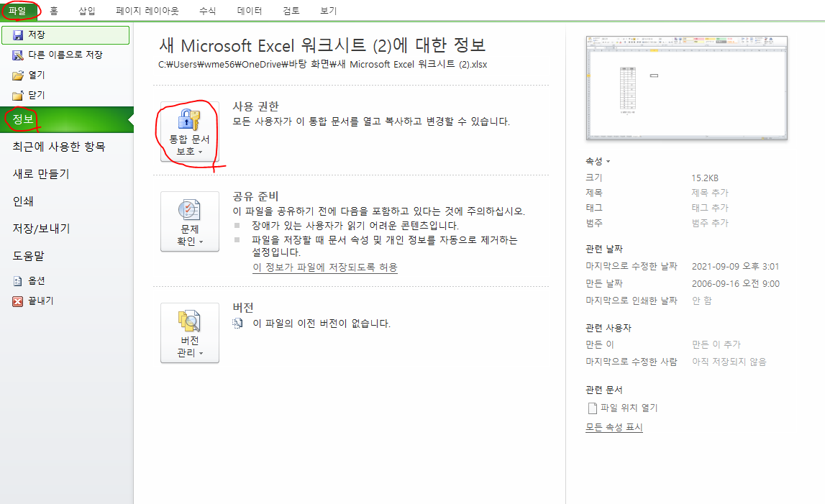825x504 pixels.
Task: Switch to the 수식 ribbon tab
Action: tap(208, 11)
